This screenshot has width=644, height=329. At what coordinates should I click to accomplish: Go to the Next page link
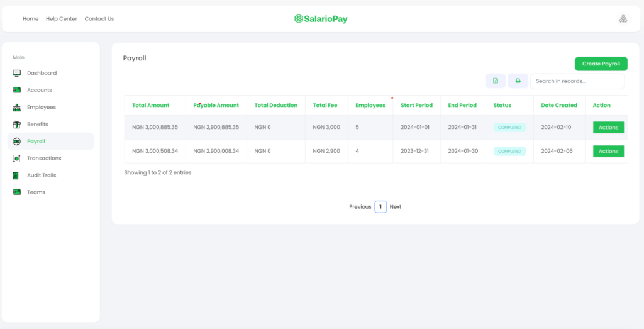tap(396, 207)
